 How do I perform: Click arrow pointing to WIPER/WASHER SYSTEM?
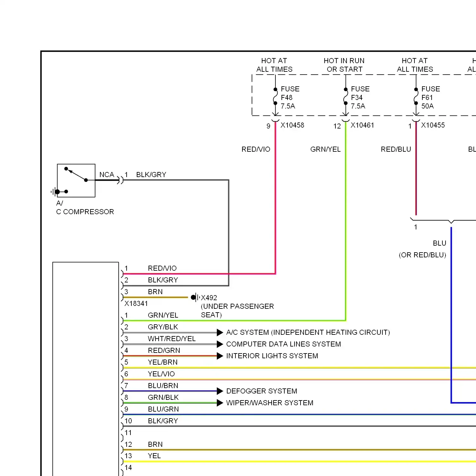pos(220,403)
